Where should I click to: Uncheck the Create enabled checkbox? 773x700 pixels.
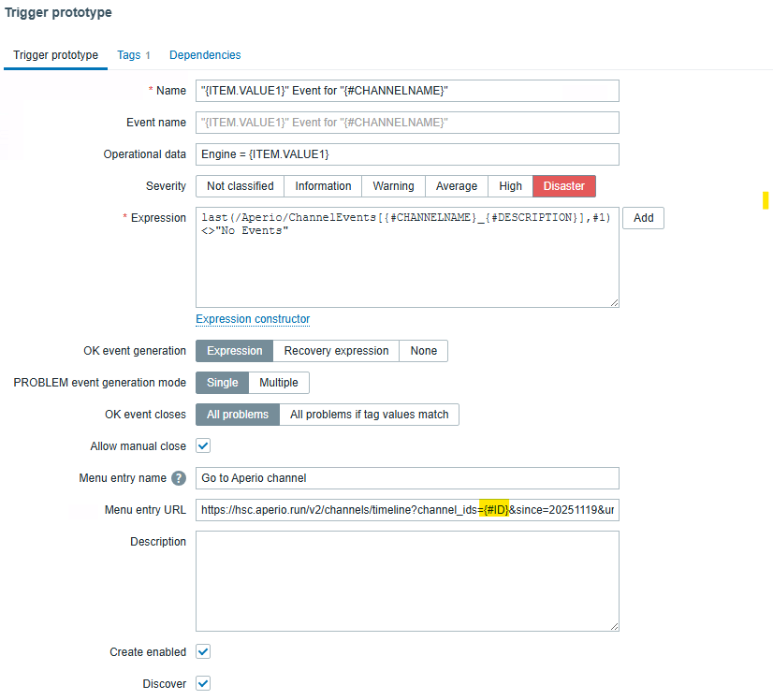coord(203,651)
